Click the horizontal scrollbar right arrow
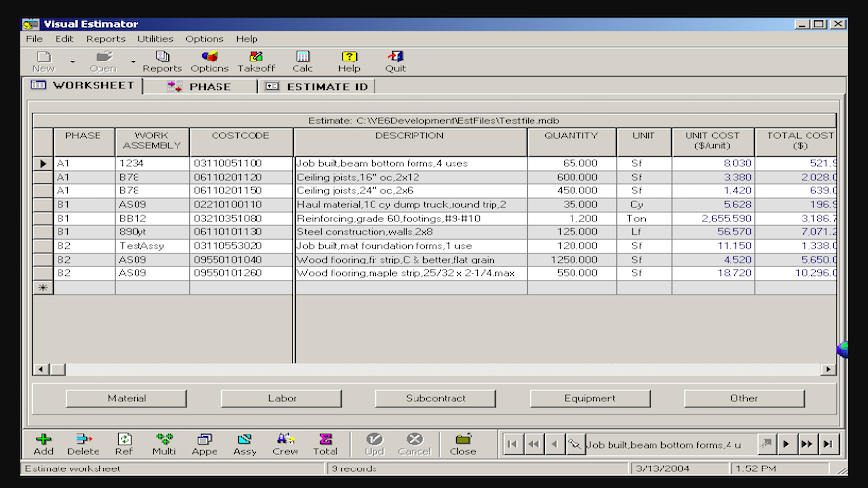 [x=828, y=370]
